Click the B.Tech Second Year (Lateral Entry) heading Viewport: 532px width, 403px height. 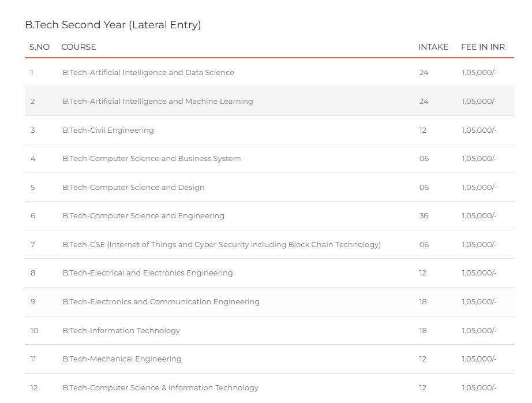(113, 25)
